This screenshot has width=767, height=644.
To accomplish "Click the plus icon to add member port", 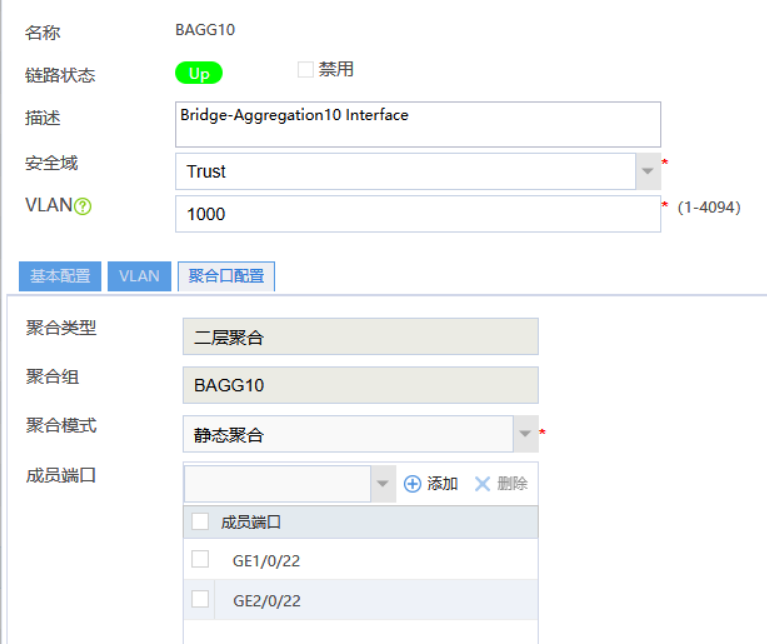I will coord(412,484).
